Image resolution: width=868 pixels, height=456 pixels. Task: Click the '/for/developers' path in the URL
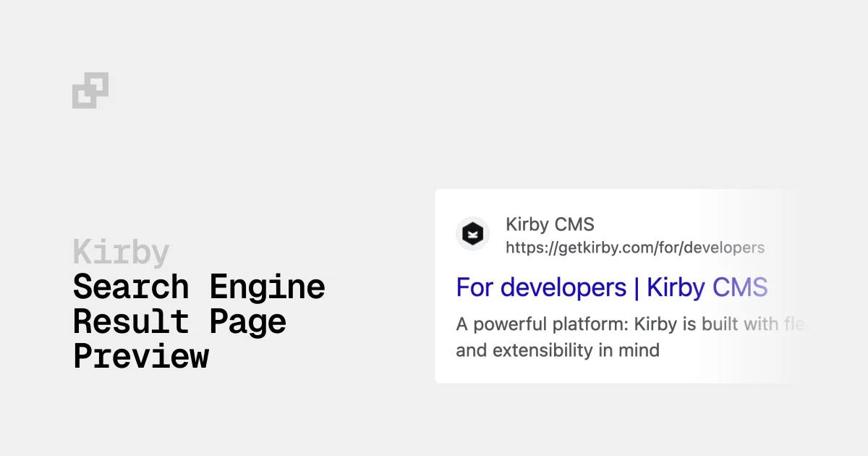pyautogui.click(x=712, y=248)
